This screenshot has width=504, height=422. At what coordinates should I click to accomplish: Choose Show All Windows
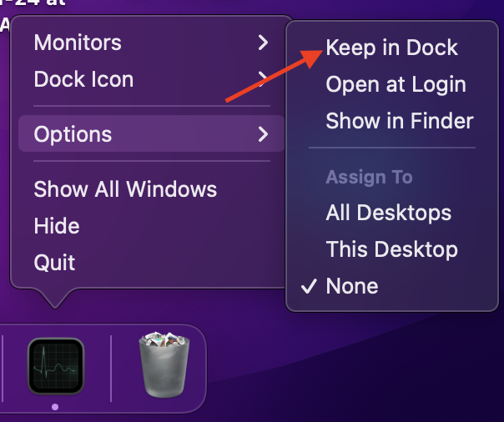(125, 189)
